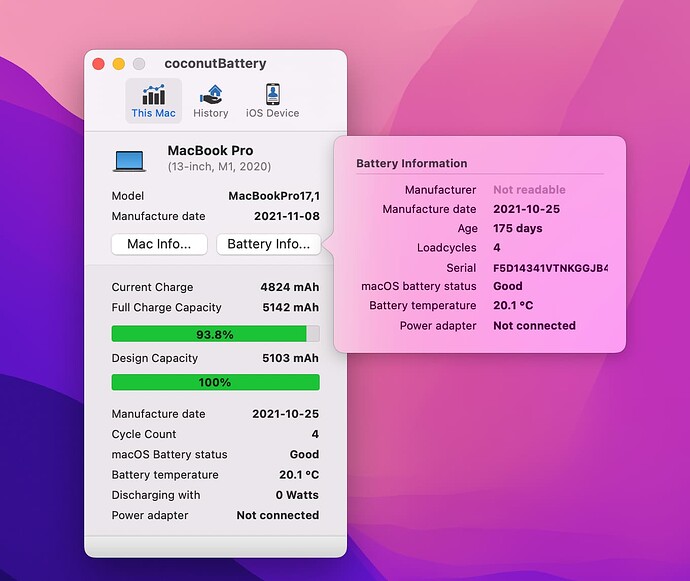Click the Full Charge Capacity 5142 mAh value
The image size is (690, 581).
click(289, 308)
